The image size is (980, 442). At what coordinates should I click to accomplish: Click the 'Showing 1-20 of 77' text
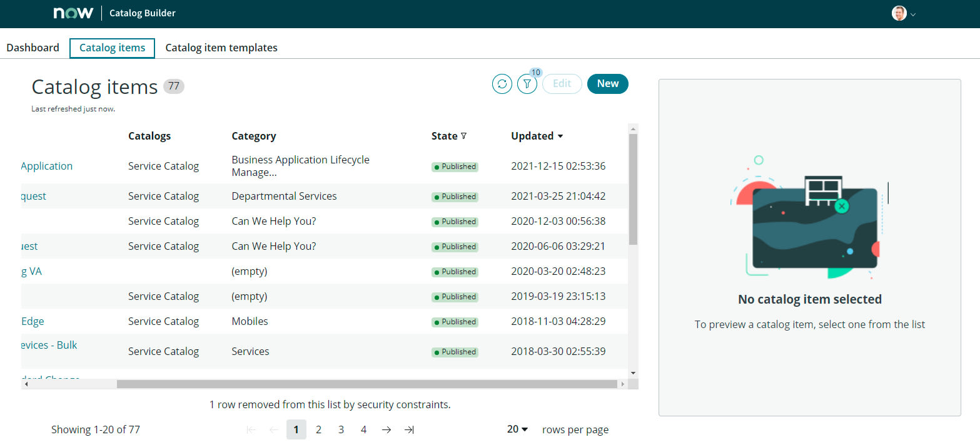(96, 429)
